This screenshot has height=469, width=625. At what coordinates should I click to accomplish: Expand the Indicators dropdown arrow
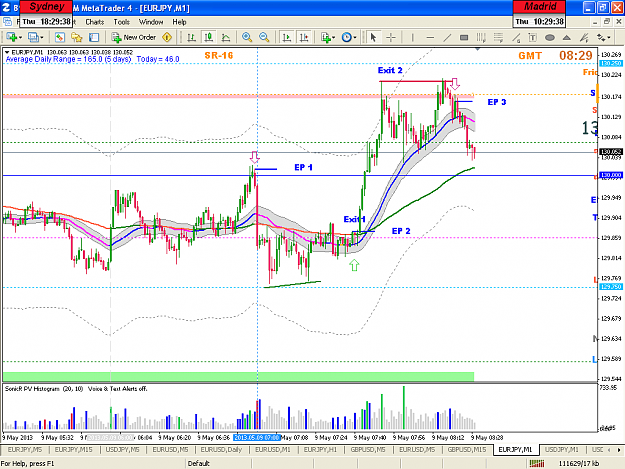click(334, 38)
